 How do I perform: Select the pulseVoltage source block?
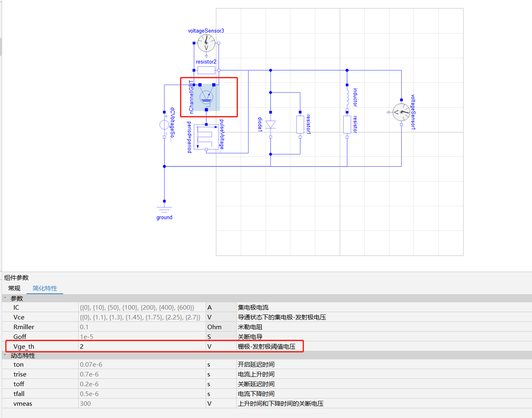[206, 137]
